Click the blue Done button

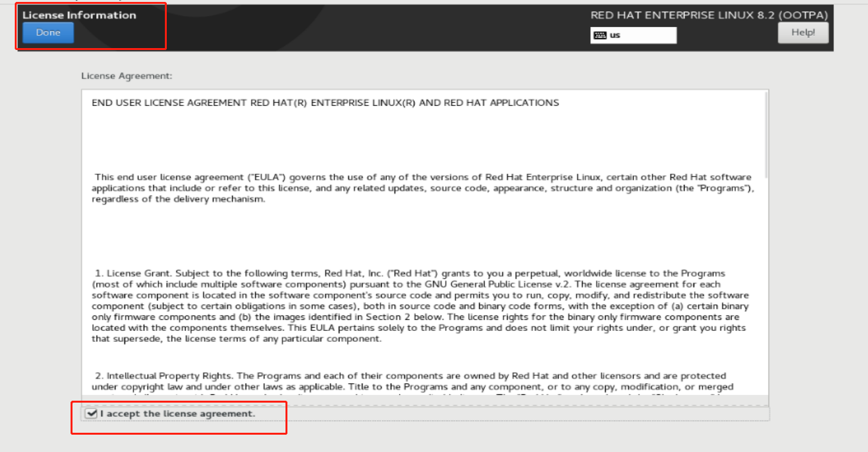(x=48, y=33)
